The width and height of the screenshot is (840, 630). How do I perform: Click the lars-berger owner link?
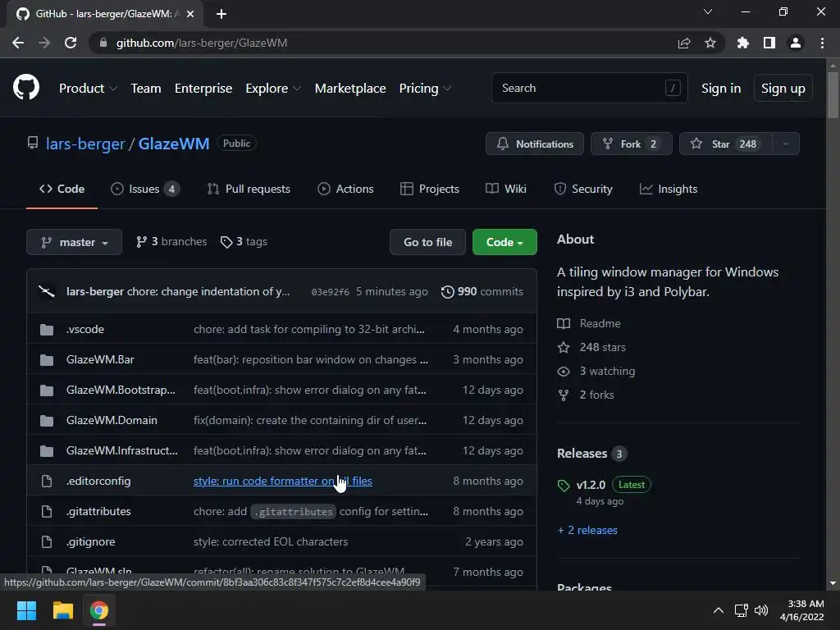(85, 144)
